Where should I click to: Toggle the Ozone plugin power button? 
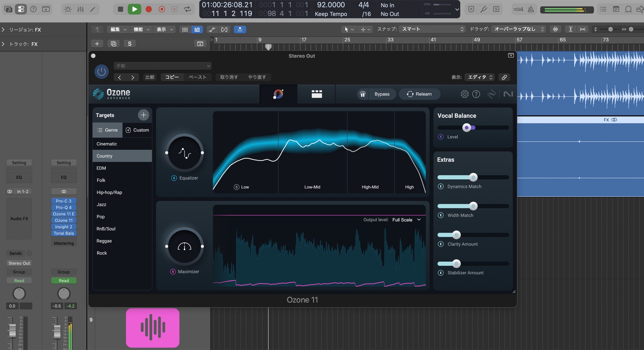(101, 72)
